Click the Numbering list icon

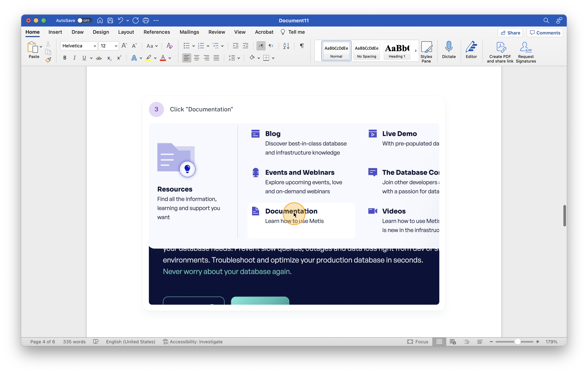201,46
